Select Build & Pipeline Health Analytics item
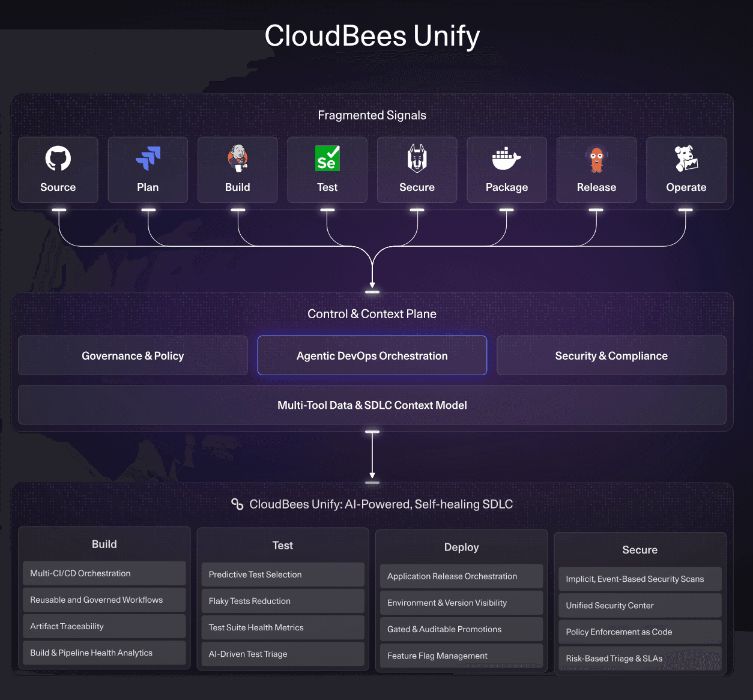The height and width of the screenshot is (700, 753). (x=104, y=653)
